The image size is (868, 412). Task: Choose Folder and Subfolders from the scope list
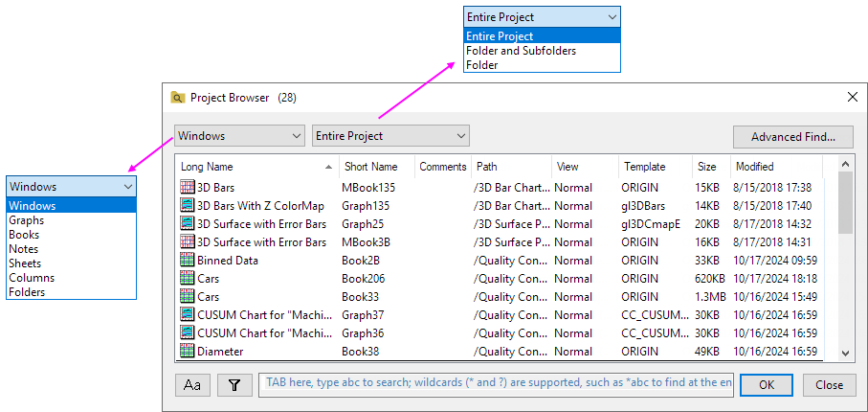coord(521,51)
